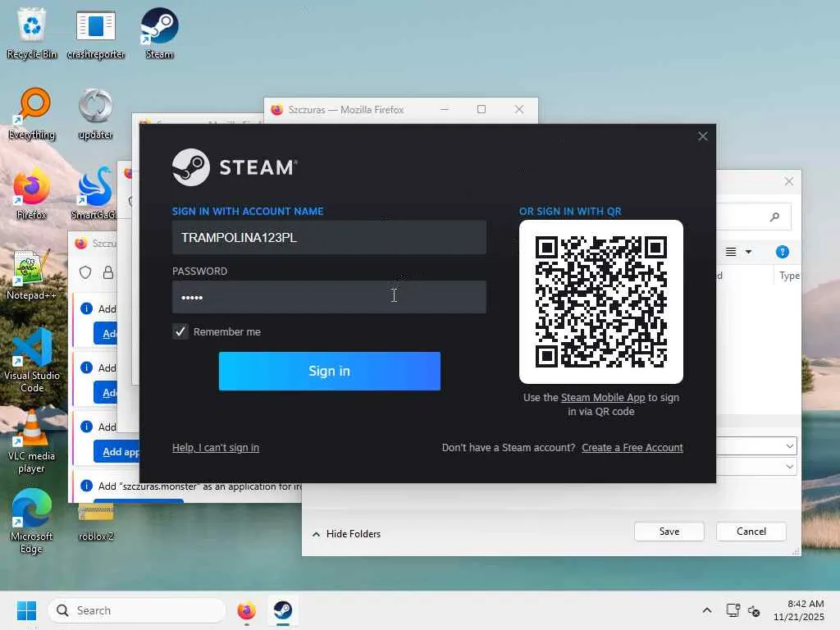This screenshot has width=840, height=630.
Task: Toggle the Remember me checkbox
Action: 180,331
